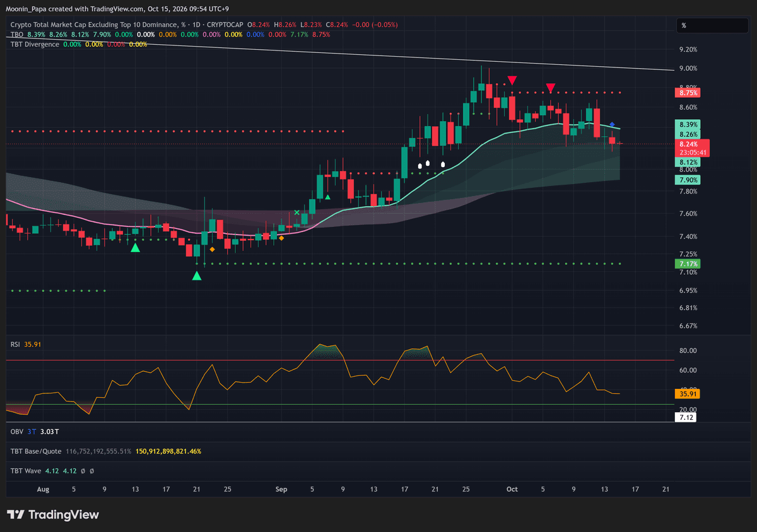Click the green X cross marker in early September
Image resolution: width=757 pixels, height=532 pixels.
click(x=297, y=213)
